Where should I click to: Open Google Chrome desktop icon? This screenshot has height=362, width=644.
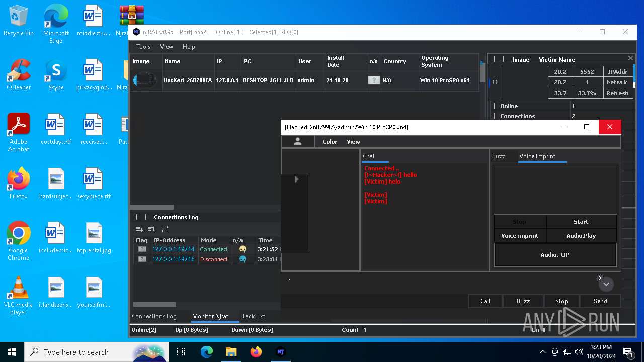[19, 241]
